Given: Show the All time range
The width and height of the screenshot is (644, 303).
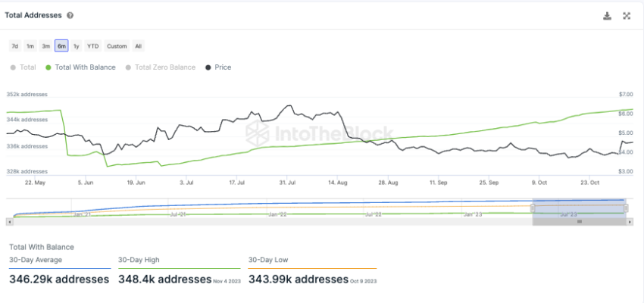Looking at the screenshot, I should [139, 46].
